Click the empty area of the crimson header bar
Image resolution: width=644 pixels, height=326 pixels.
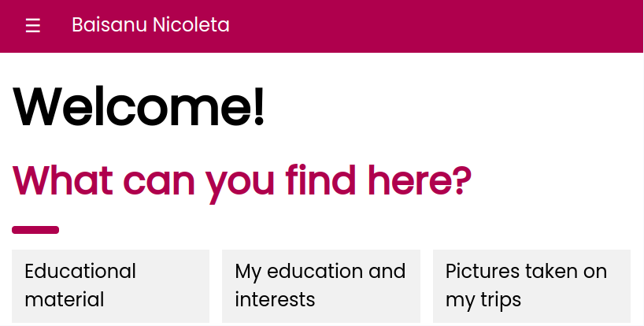coord(435,26)
